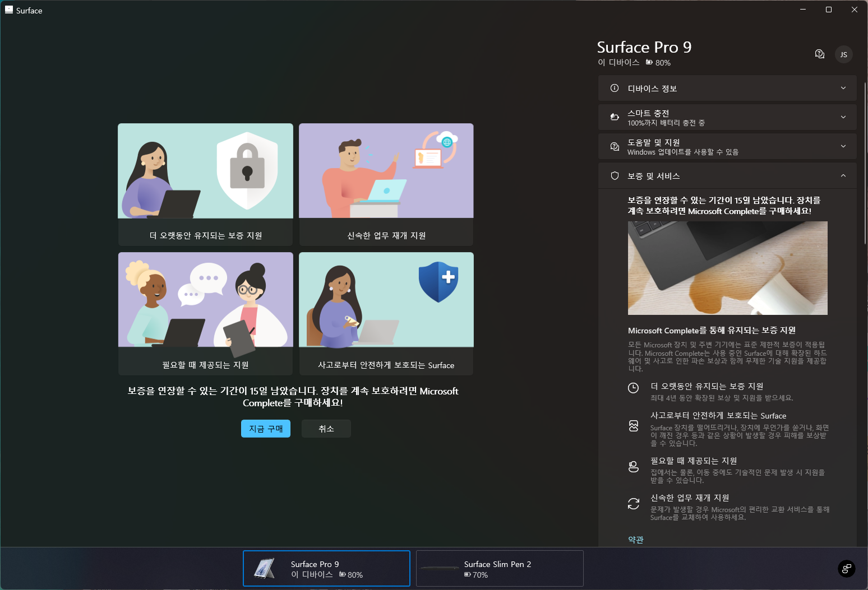Screen dimensions: 868x590
Task: Click the 70% battery text for Slim Pen
Action: tap(480, 575)
